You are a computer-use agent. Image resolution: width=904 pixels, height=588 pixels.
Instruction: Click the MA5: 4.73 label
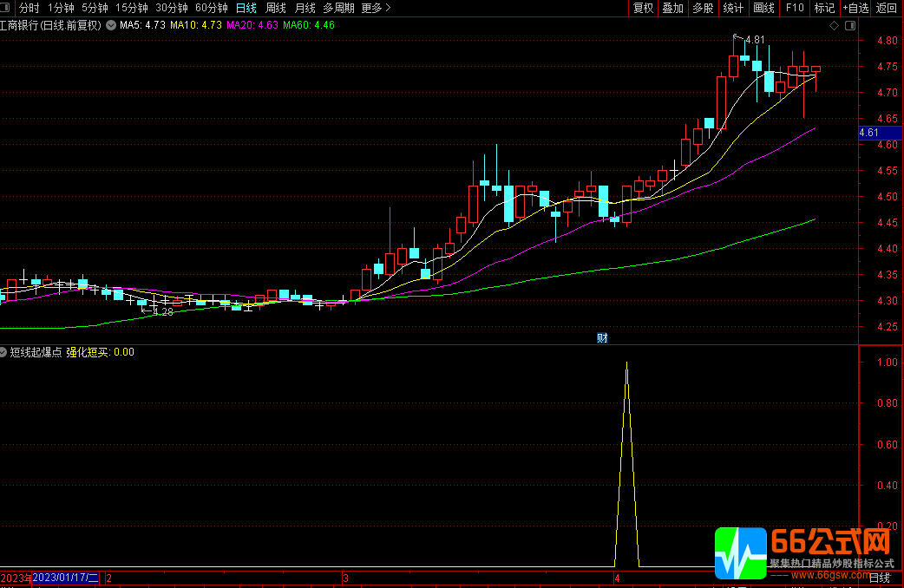pyautogui.click(x=142, y=25)
